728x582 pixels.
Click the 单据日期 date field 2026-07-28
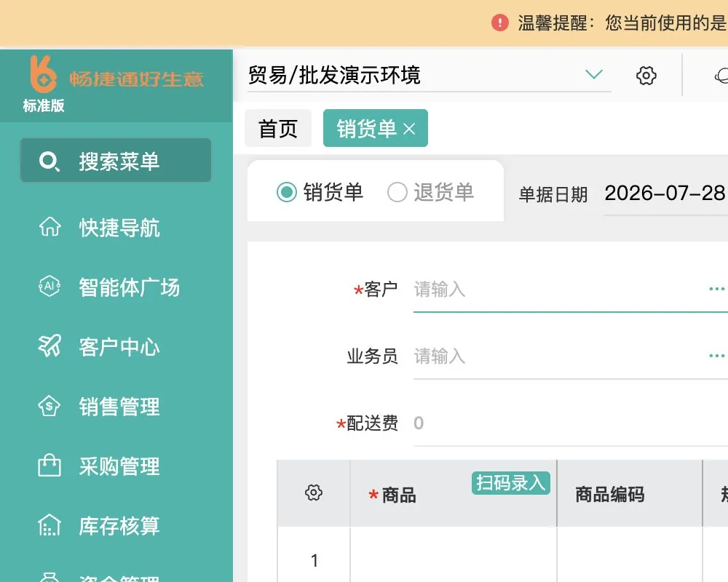666,193
